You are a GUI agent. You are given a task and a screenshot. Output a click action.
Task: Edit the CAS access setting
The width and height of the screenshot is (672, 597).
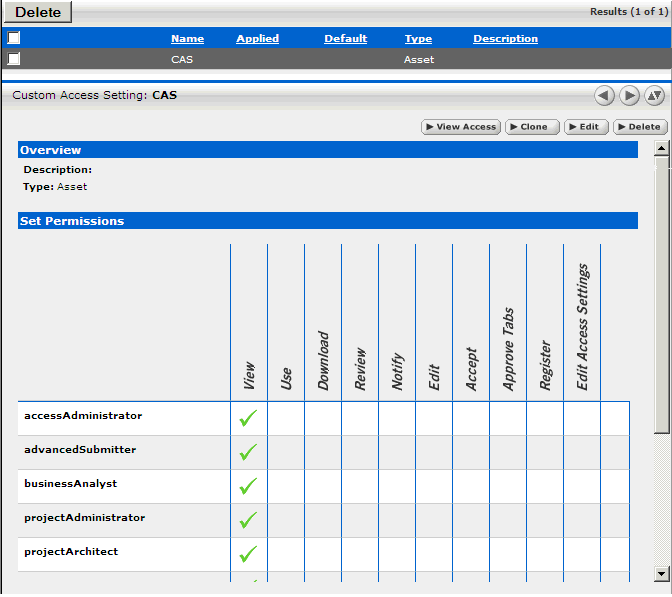tap(586, 127)
